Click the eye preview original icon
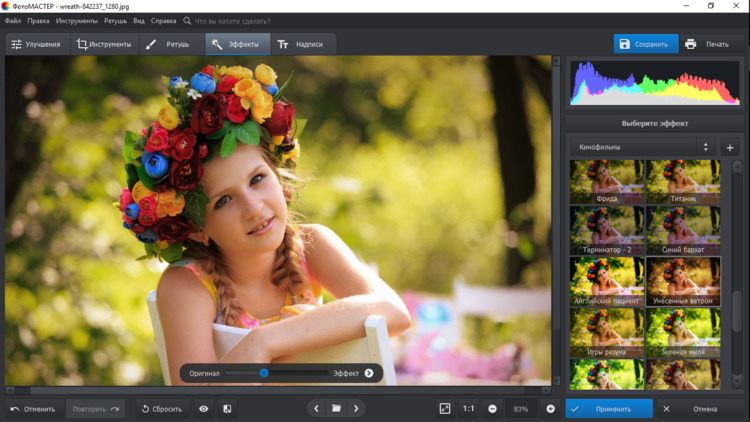 coord(204,409)
